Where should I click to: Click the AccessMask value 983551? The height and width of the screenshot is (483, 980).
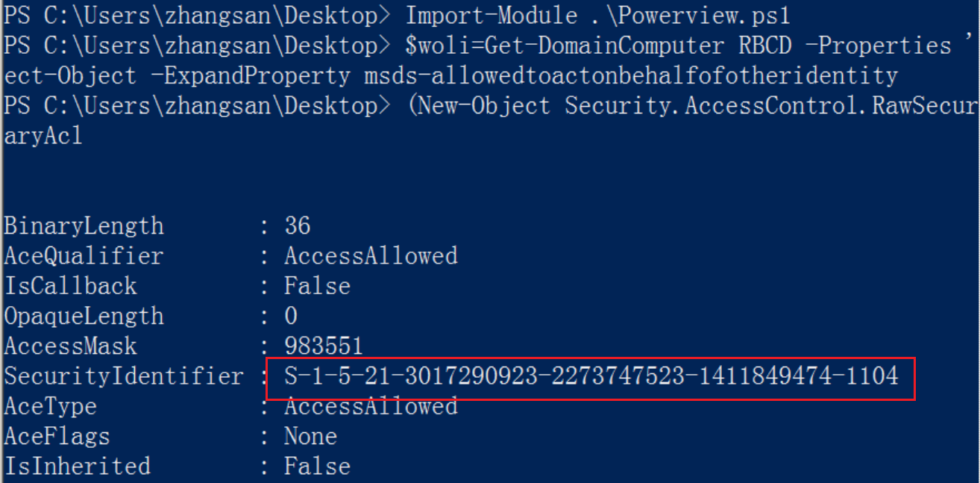click(x=323, y=346)
